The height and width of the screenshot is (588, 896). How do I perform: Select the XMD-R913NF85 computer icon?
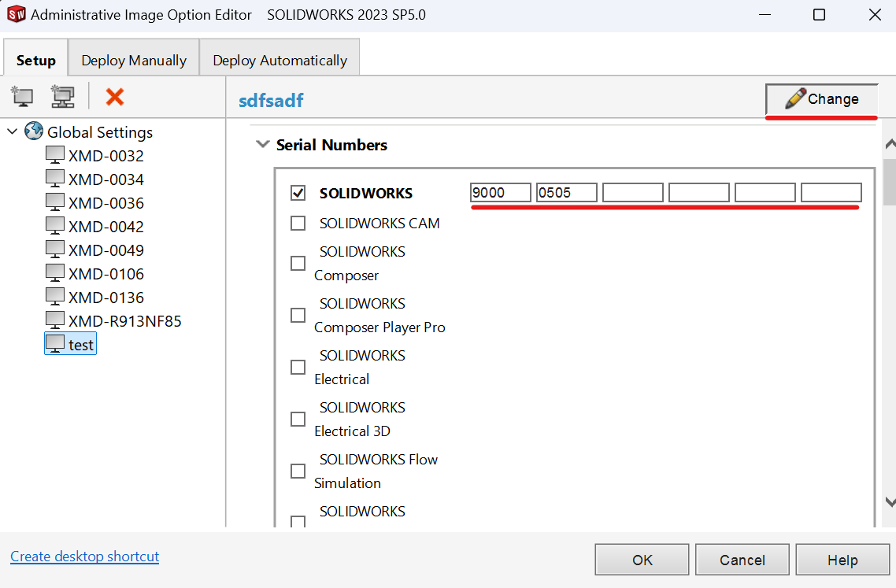55,320
